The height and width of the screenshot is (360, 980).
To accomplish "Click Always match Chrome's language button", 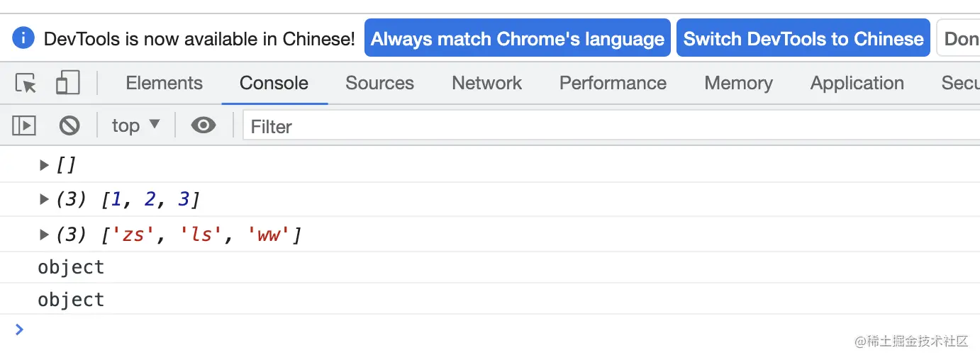I will [x=517, y=38].
